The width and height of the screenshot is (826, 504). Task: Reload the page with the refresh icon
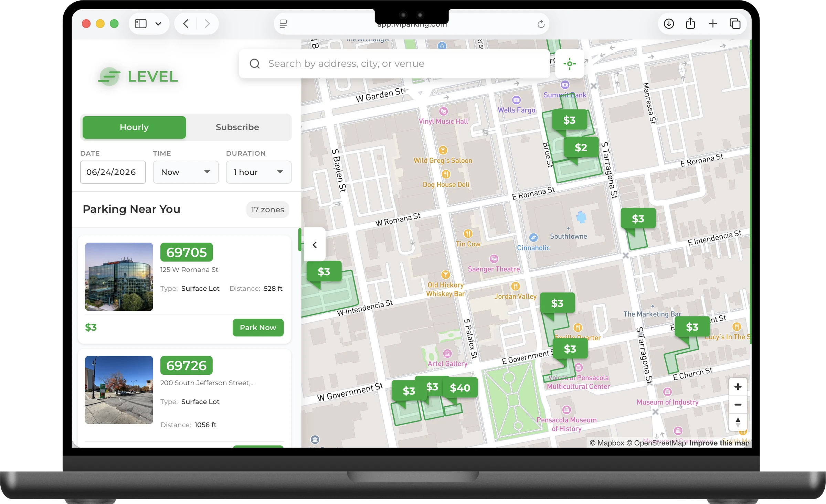click(x=541, y=24)
